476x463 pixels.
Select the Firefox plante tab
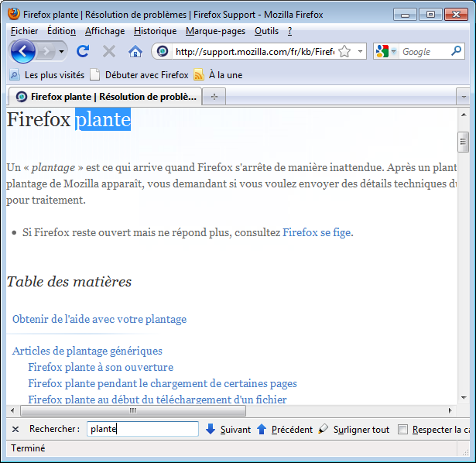105,97
